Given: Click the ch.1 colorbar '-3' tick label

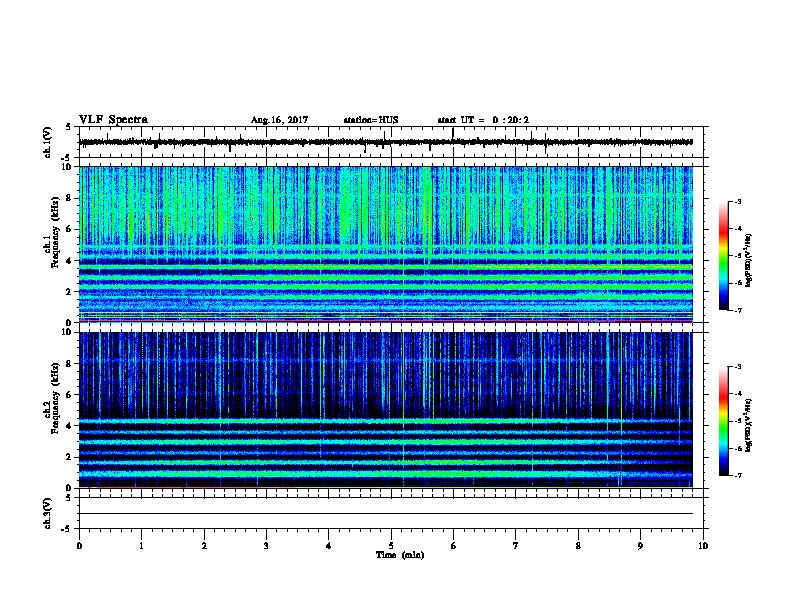Looking at the screenshot, I should click(737, 201).
